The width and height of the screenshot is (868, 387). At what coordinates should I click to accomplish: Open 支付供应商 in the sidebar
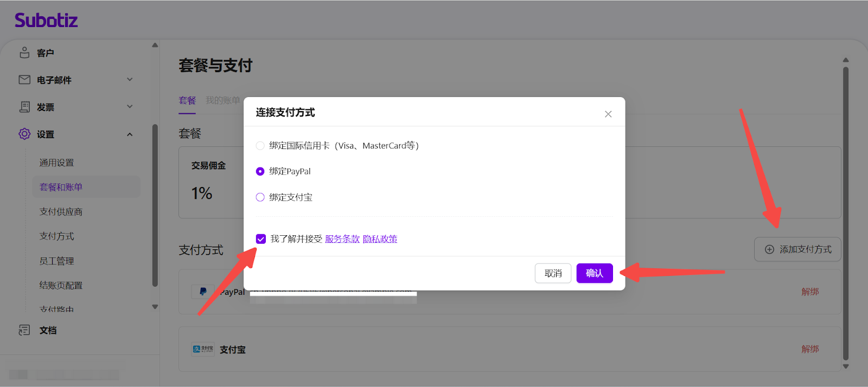pyautogui.click(x=61, y=211)
